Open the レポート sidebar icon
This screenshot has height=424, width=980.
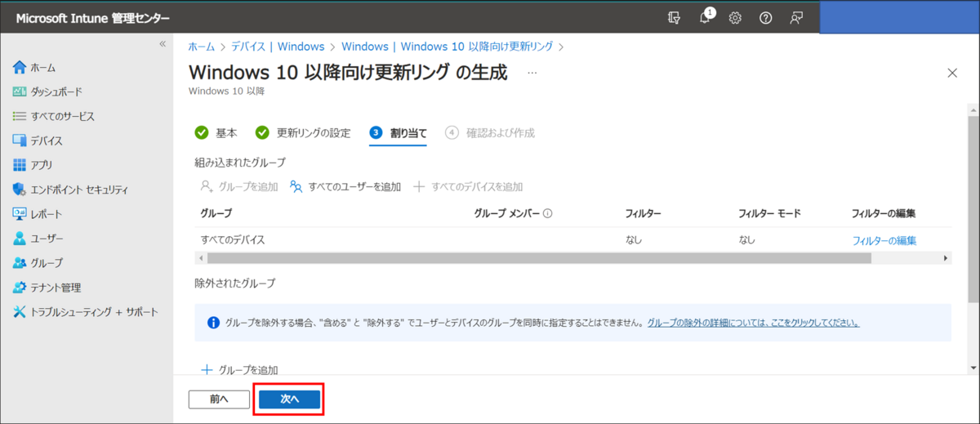click(x=20, y=214)
